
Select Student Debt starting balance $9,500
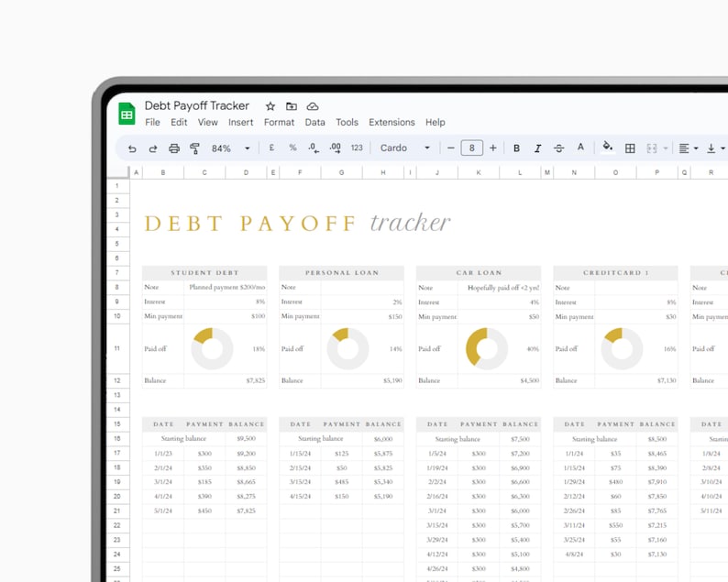[x=246, y=439]
